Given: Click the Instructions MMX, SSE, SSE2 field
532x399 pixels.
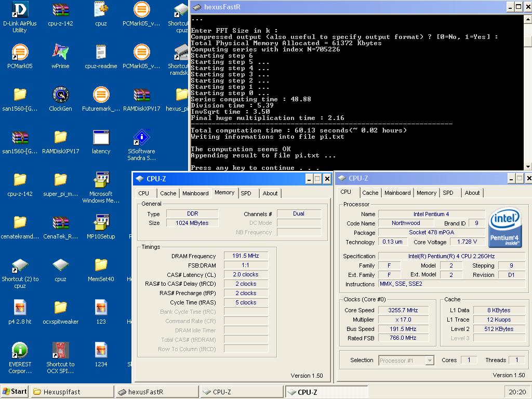Looking at the screenshot, I should coord(451,284).
